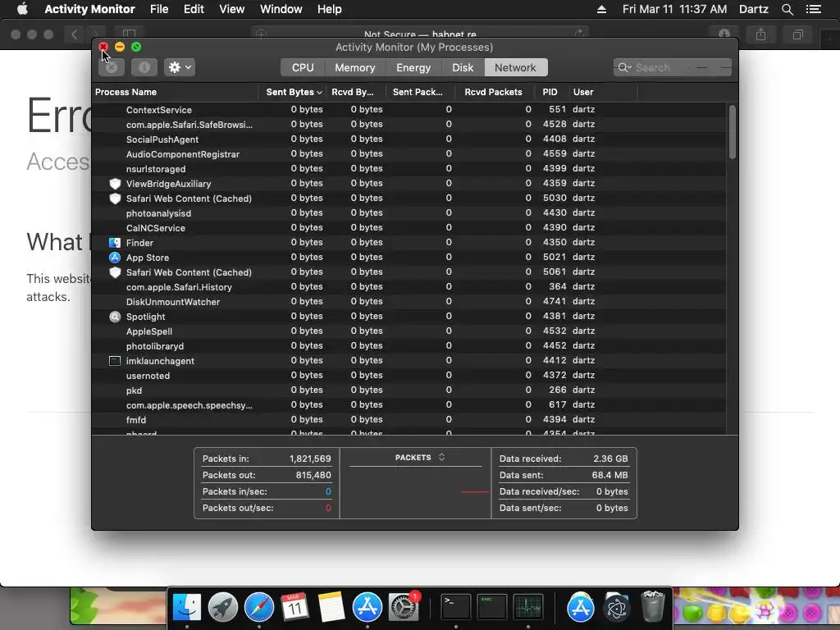This screenshot has width=840, height=630.
Task: Select the photoanalysisd process
Action: pos(409,213)
